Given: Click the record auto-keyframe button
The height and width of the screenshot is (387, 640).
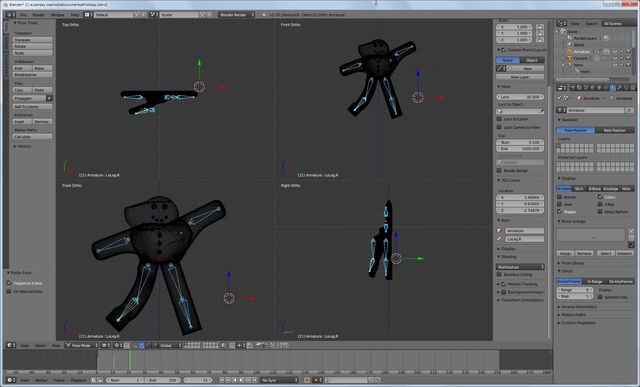Looking at the screenshot, I should click(x=307, y=380).
